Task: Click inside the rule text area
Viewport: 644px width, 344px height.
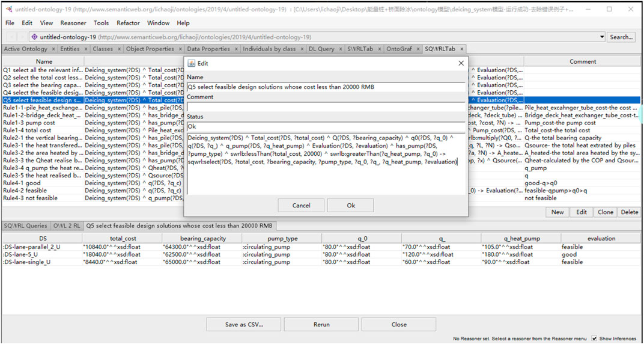Action: pyautogui.click(x=326, y=164)
